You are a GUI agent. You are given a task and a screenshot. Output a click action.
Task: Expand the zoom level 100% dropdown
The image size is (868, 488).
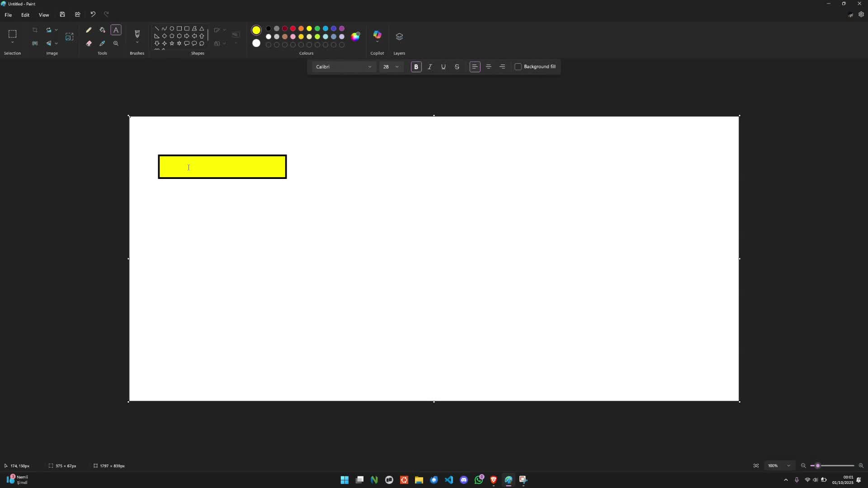click(788, 466)
